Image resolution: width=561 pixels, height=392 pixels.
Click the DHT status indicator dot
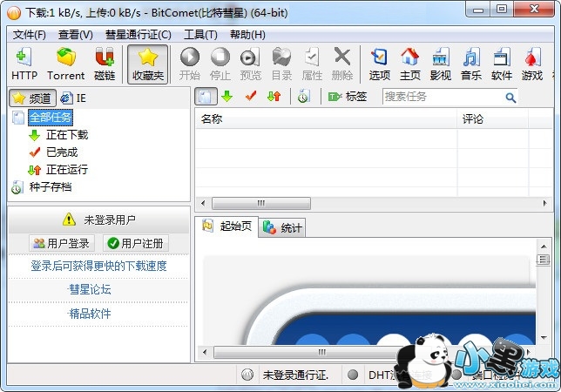click(353, 375)
